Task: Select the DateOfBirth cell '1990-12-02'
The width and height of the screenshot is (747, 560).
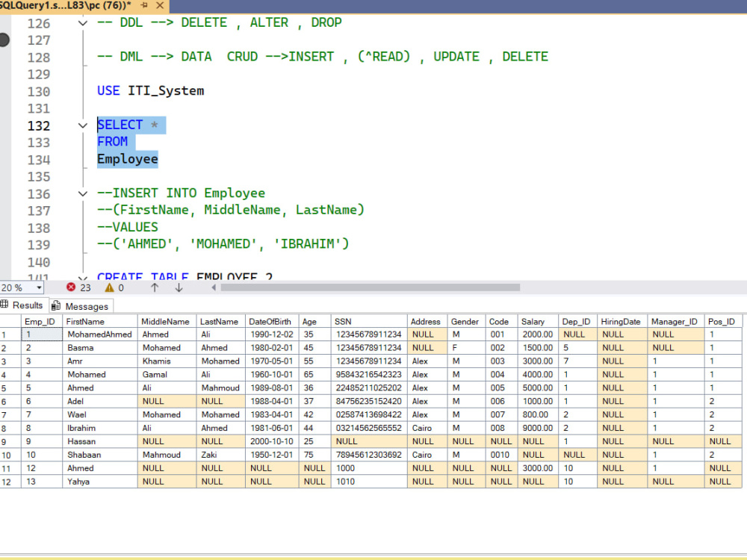Action: [x=272, y=335]
